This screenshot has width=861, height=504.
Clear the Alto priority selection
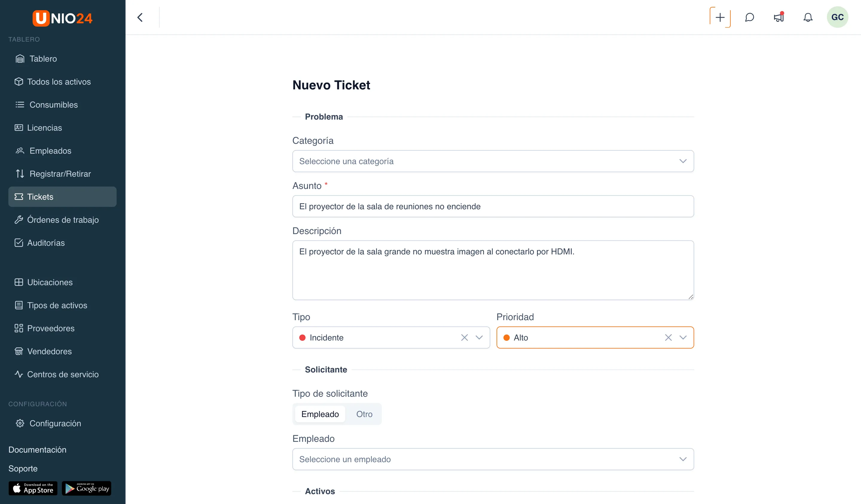tap(668, 337)
